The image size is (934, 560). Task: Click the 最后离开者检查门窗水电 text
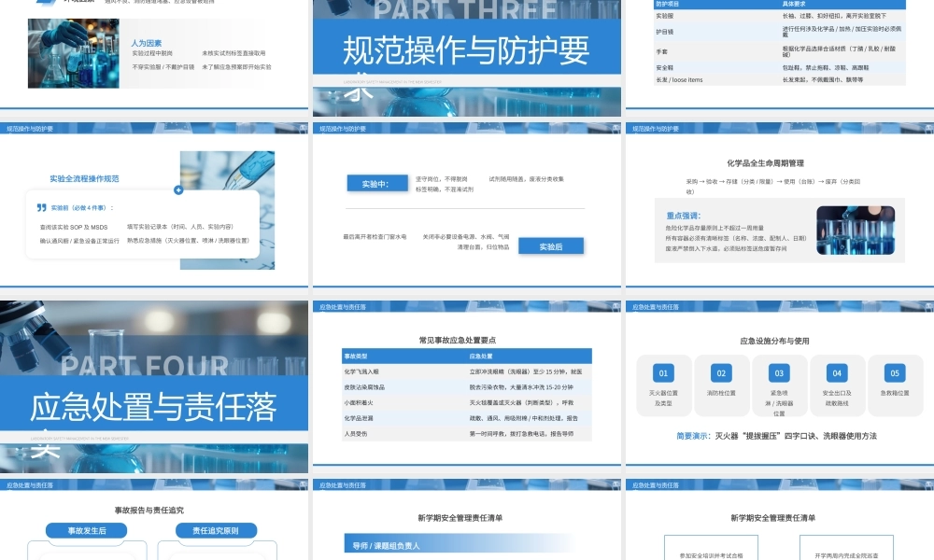click(x=375, y=237)
